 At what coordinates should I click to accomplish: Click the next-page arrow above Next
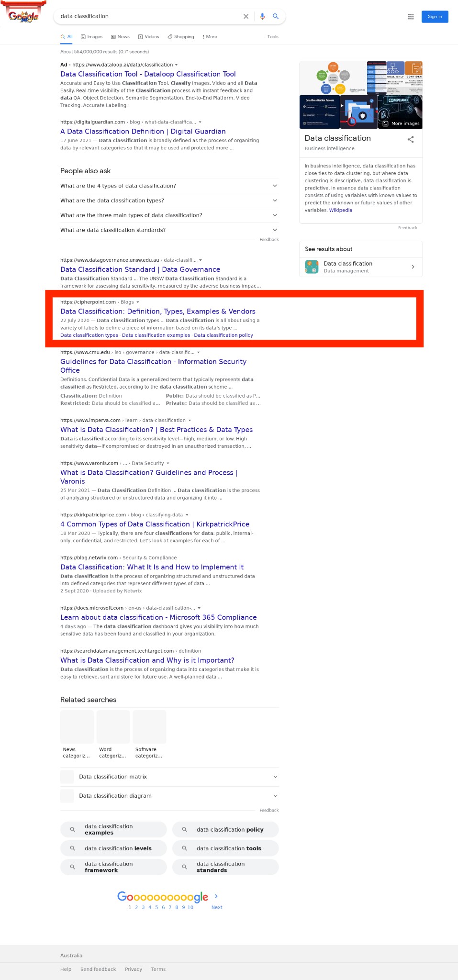(216, 896)
